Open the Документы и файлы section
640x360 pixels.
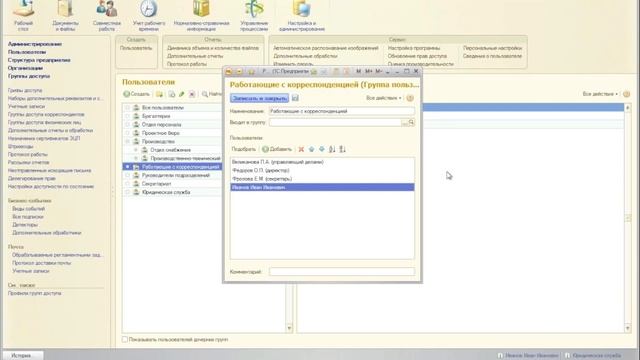pos(65,16)
